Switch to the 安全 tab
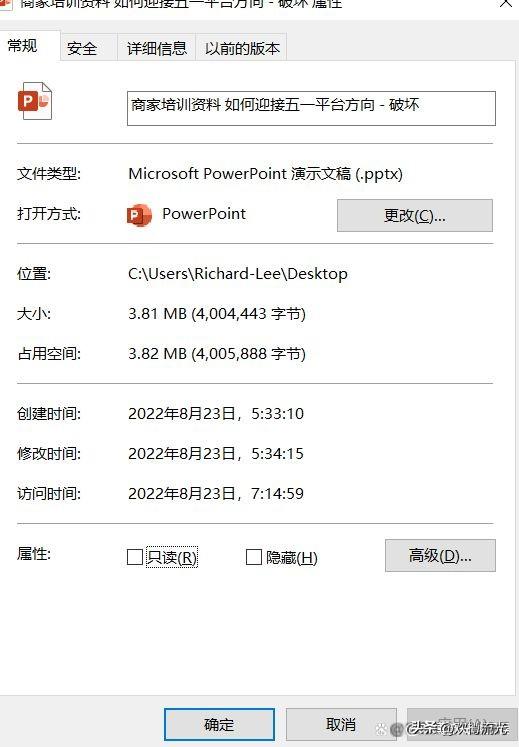The image size is (519, 747). [x=82, y=48]
